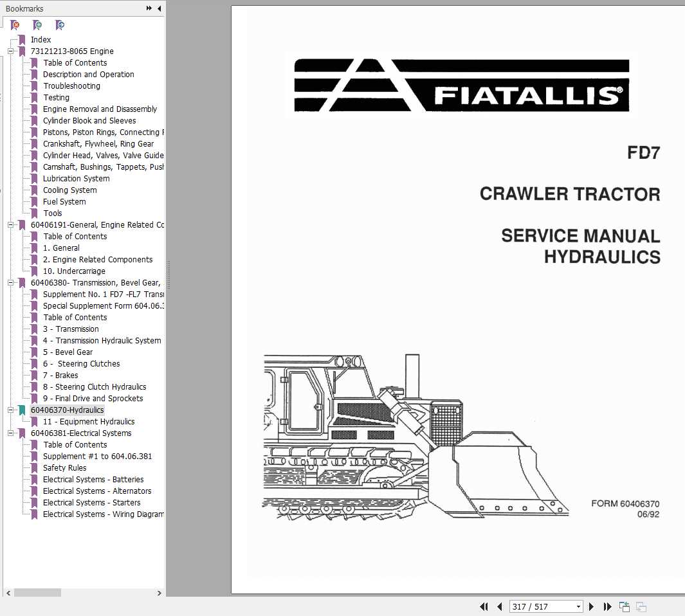685x616 pixels.
Task: Go to 9 - Final Drive and Sprockets
Action: [93, 399]
